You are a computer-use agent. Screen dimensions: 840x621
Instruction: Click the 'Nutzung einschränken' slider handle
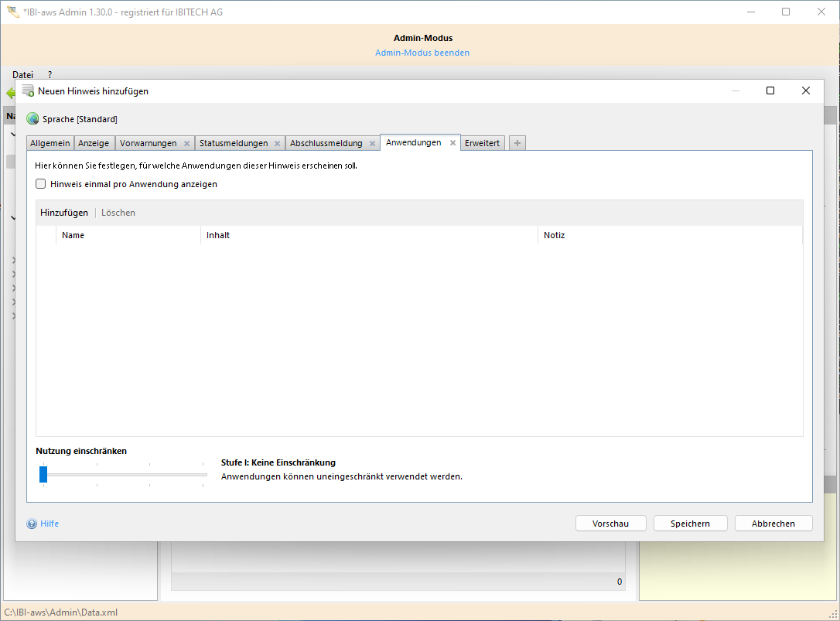(43, 474)
